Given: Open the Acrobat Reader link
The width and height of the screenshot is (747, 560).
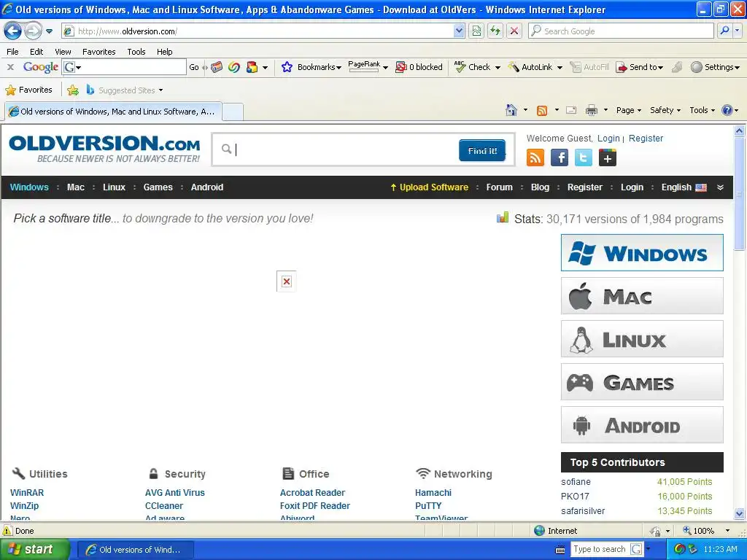Looking at the screenshot, I should 312,492.
